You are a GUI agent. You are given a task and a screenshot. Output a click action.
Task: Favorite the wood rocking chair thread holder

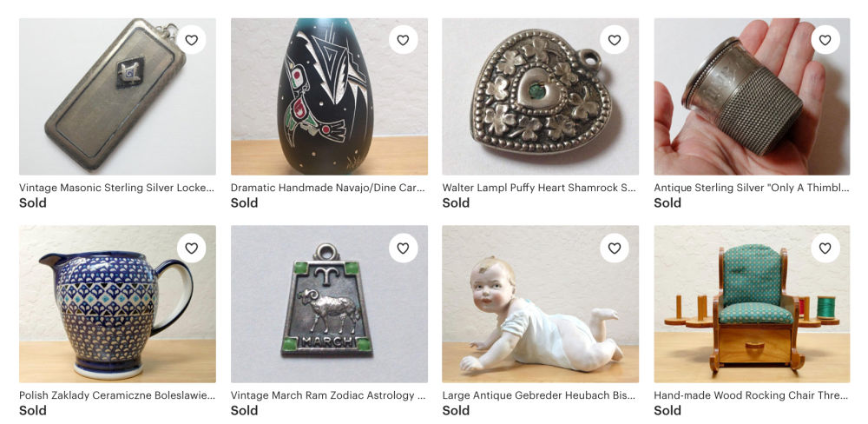pos(825,248)
